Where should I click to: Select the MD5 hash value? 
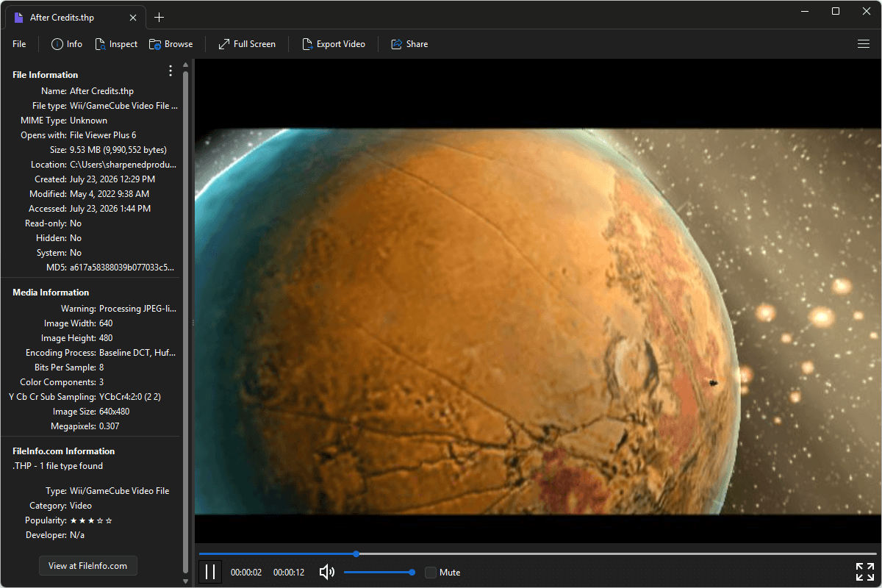(122, 268)
